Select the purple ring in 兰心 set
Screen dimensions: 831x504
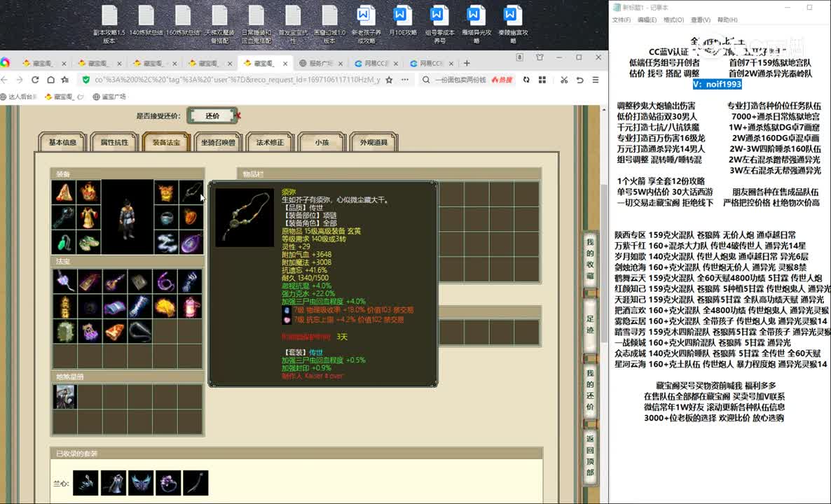(168, 483)
